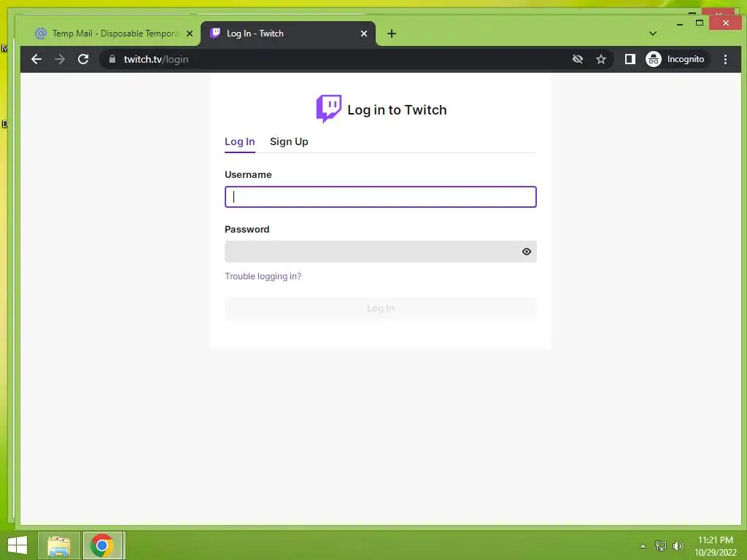Open File Explorer from the taskbar

pos(59,545)
